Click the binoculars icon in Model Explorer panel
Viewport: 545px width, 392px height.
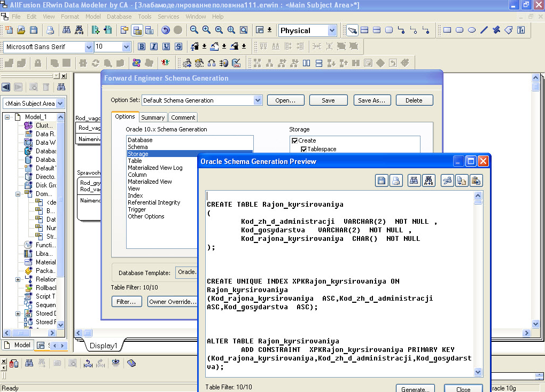(61, 87)
